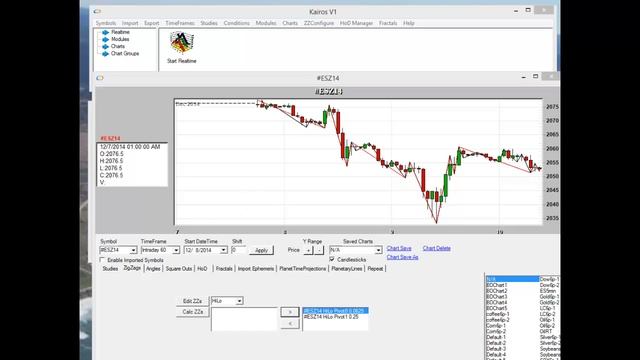Click the Apply button
Screen dimensions: 640x360
pyautogui.click(x=261, y=250)
